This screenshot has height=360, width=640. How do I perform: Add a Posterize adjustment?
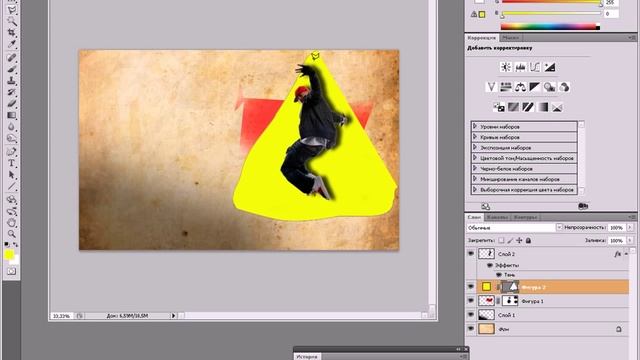(513, 107)
